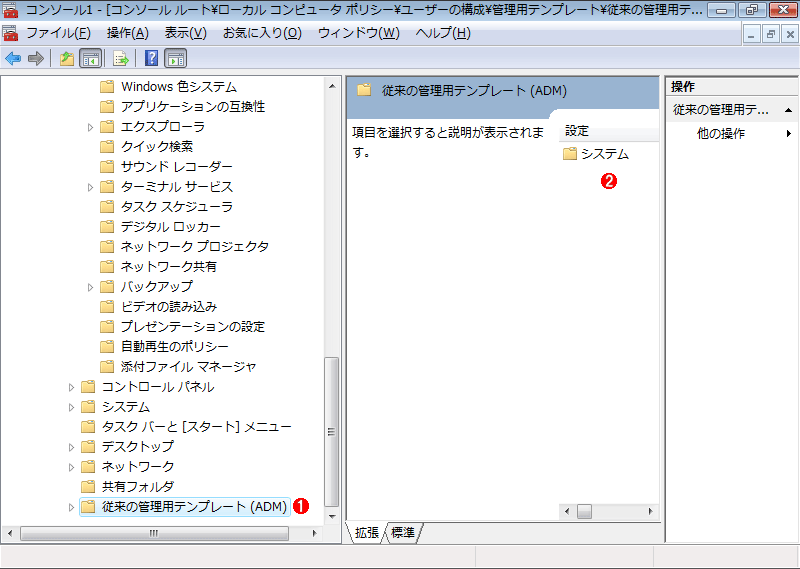
Task: Minimize the inner MMC child window
Action: pyautogui.click(x=751, y=34)
